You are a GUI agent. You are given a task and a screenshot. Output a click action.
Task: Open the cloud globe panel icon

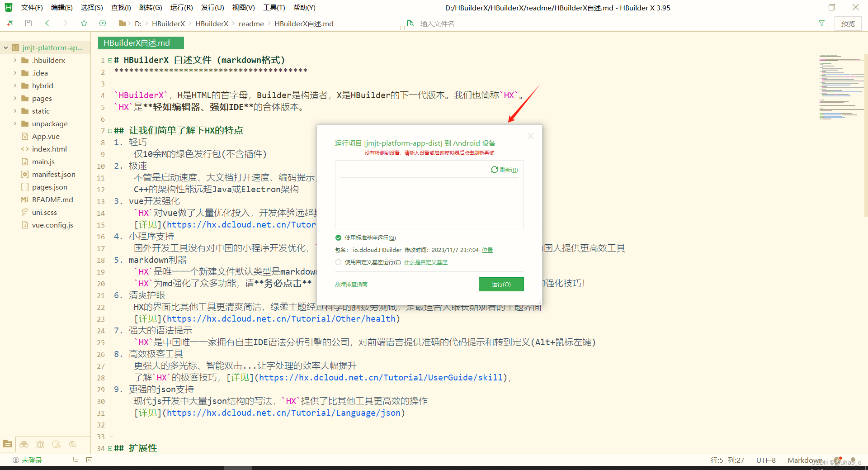(73, 444)
